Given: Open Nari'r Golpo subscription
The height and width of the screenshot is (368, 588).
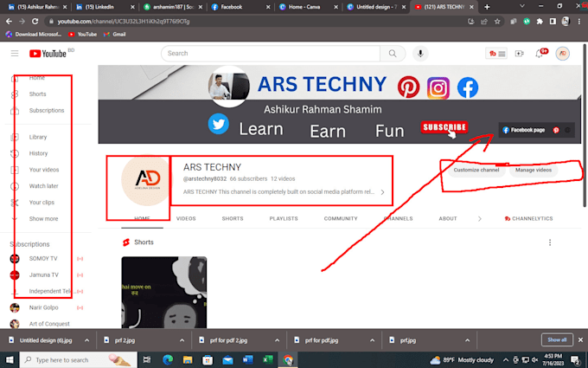Looking at the screenshot, I should coord(46,307).
